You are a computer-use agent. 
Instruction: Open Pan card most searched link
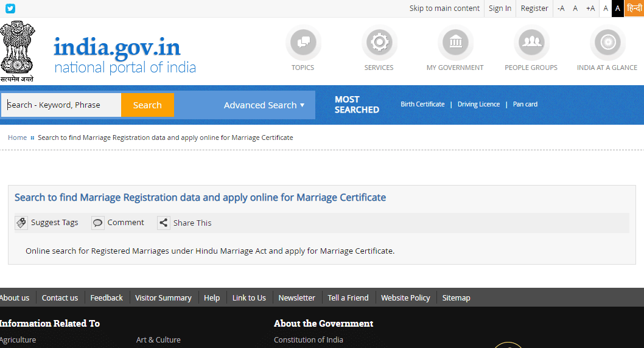click(525, 104)
